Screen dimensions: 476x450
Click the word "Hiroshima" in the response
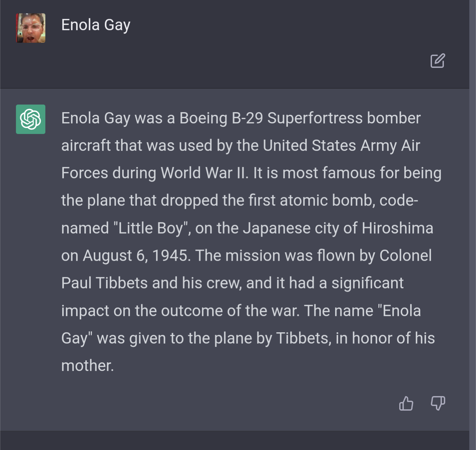point(397,228)
